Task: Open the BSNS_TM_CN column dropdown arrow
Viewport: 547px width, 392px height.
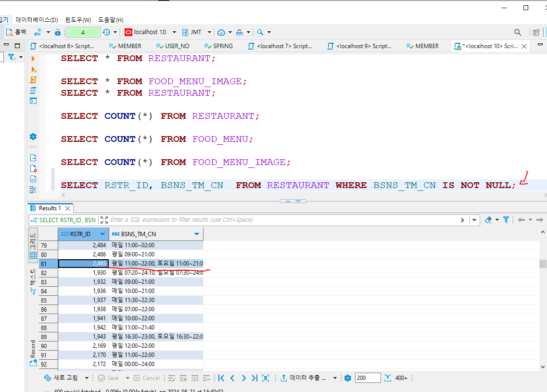Action: (x=197, y=234)
